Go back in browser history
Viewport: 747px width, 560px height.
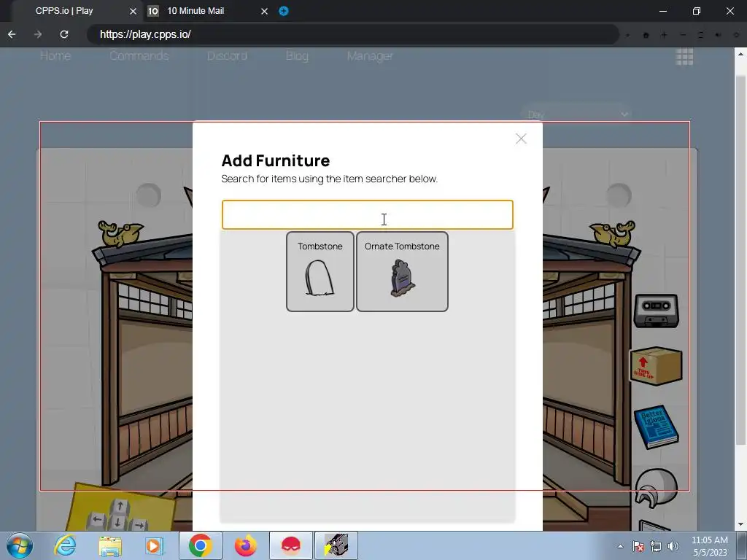[12, 34]
